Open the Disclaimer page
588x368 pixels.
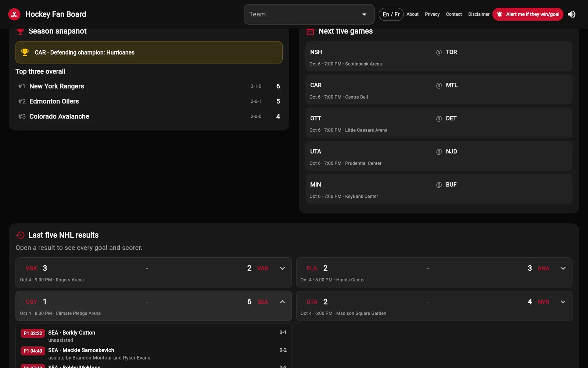point(478,14)
